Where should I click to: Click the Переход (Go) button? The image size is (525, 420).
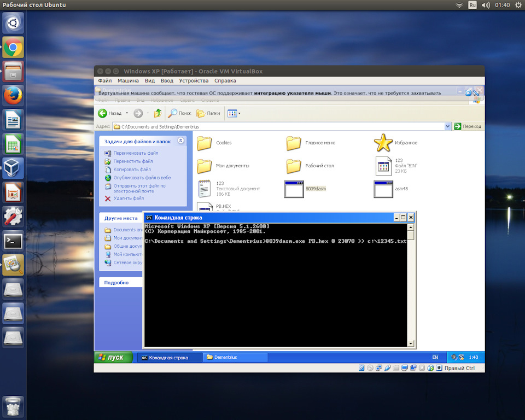click(x=468, y=126)
